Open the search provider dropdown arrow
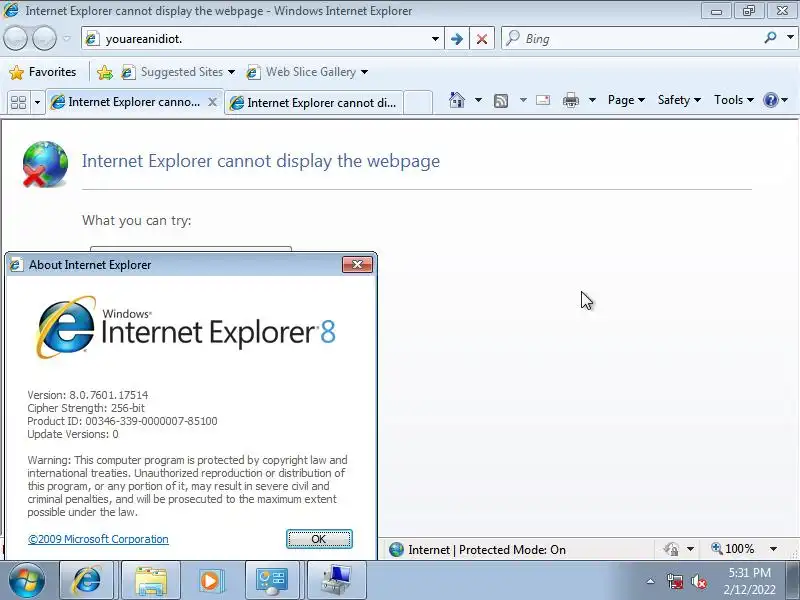This screenshot has width=800, height=600. tap(790, 37)
